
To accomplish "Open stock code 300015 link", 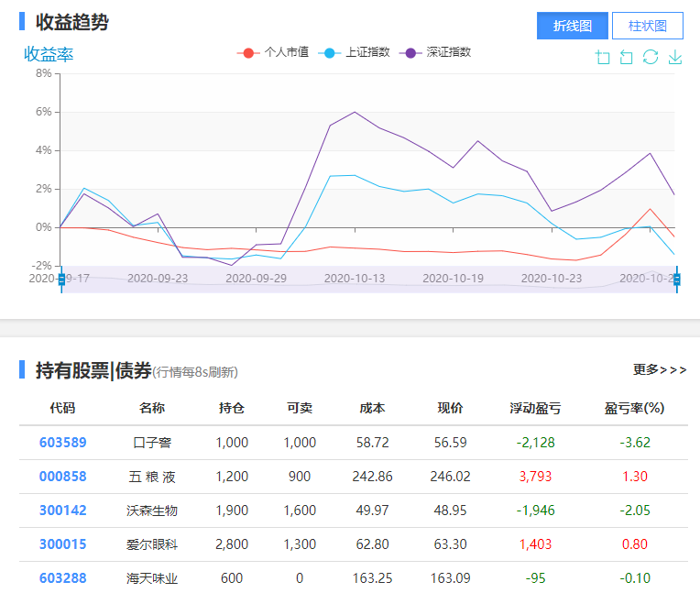I will tap(62, 544).
